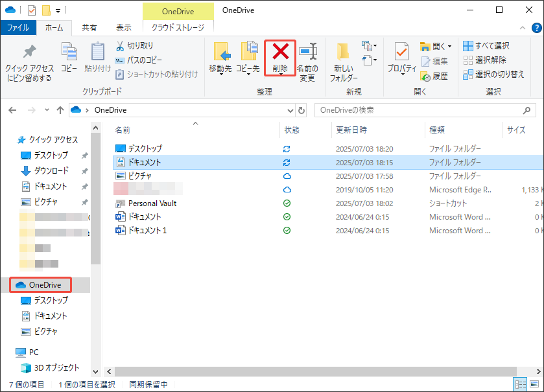Create a New folder (新しいフォルダー)
The width and height of the screenshot is (544, 392).
point(344,62)
